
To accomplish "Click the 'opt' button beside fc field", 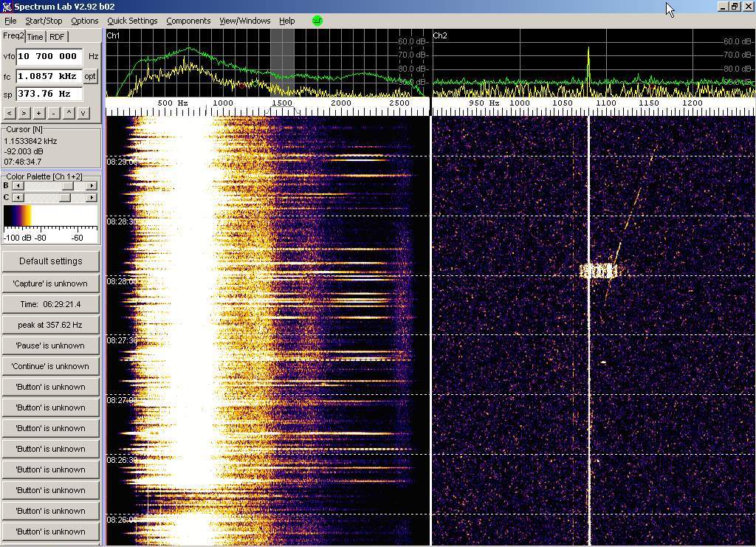I will (90, 76).
